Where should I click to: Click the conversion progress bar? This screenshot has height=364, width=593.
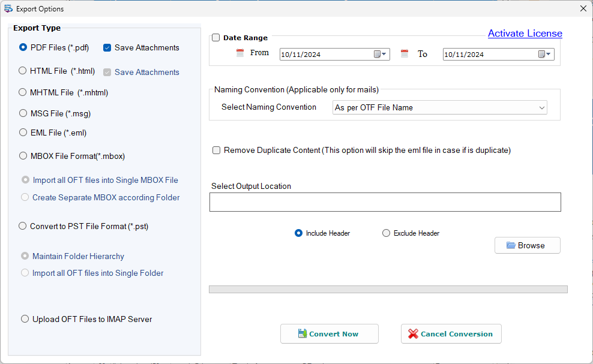(388, 290)
